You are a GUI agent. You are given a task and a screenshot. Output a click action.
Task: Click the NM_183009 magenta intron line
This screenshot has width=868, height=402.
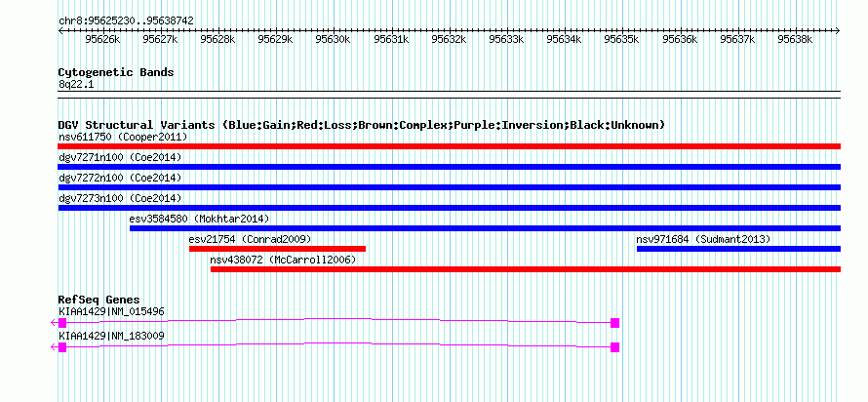(x=338, y=343)
